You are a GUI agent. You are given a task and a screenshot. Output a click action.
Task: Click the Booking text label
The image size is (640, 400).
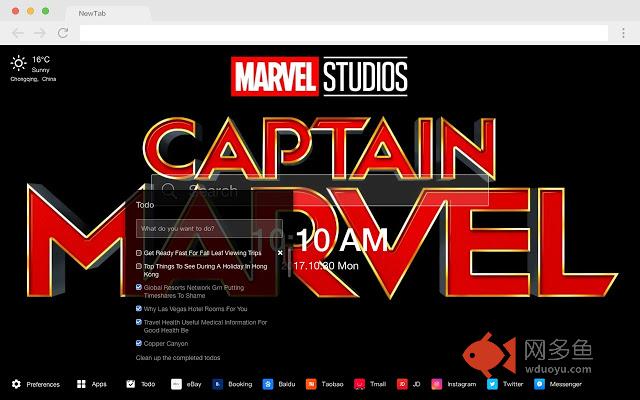point(240,384)
